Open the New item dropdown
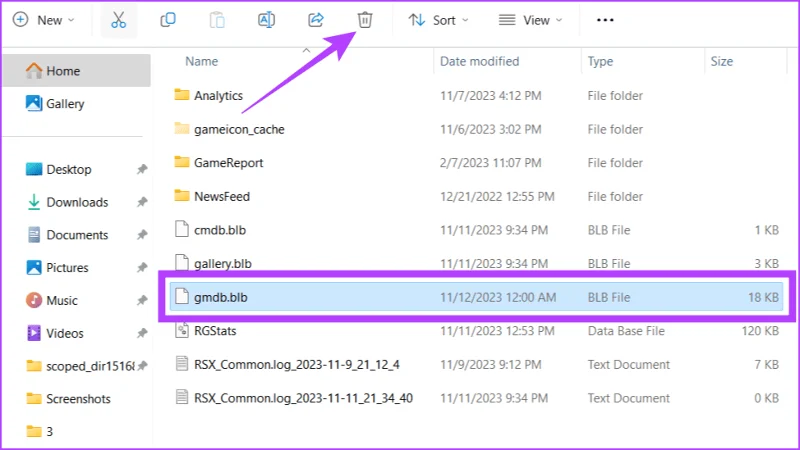 pos(43,20)
